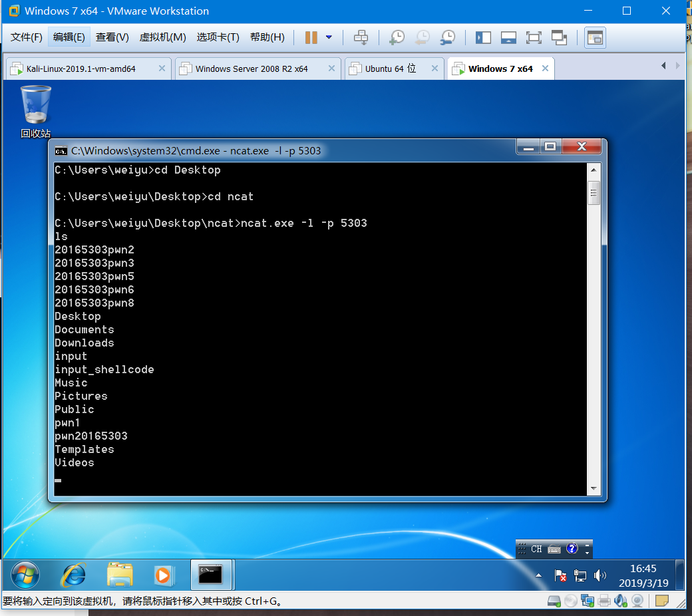Maximize the cmd.exe window
This screenshot has height=616, width=692.
tap(550, 146)
